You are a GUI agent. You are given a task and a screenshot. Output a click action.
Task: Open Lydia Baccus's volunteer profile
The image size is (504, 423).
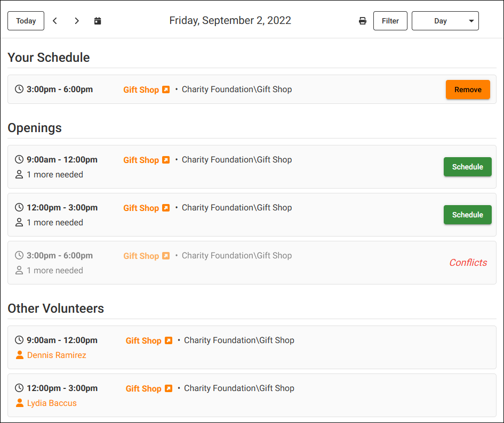[x=51, y=403]
